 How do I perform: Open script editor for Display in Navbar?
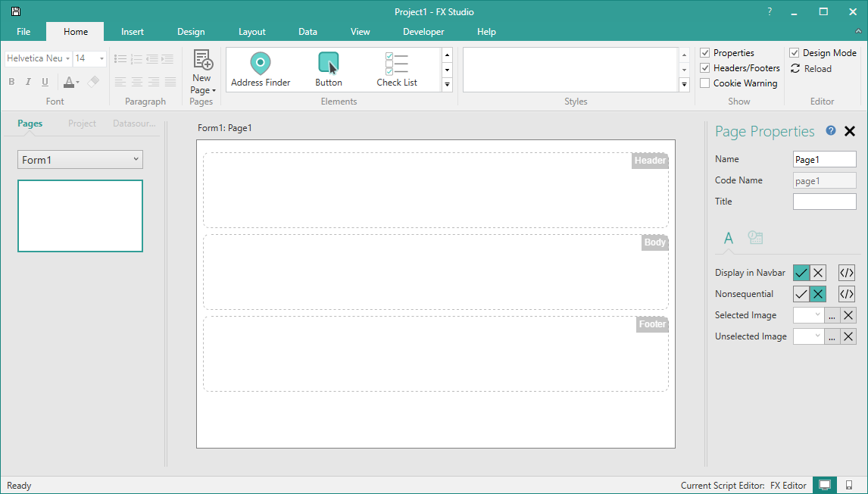pos(847,273)
